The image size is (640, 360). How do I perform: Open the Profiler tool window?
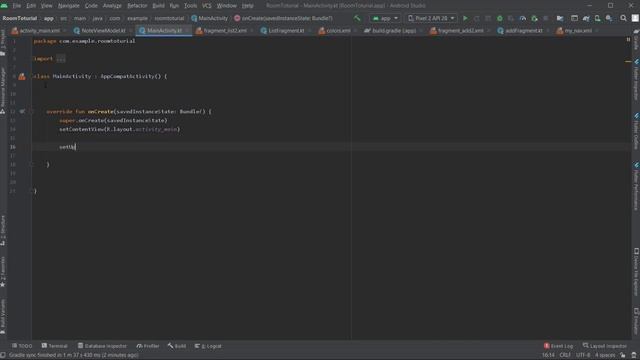[148, 346]
